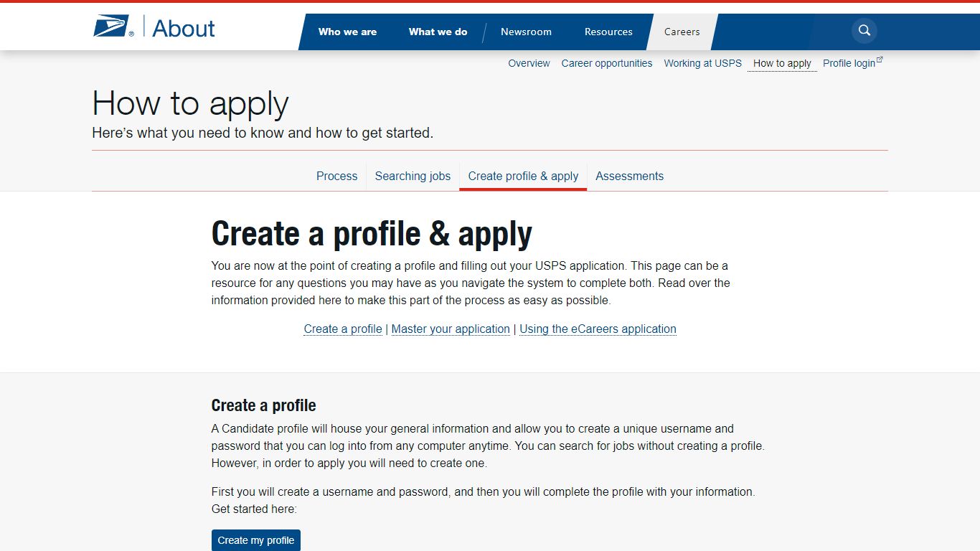The image size is (980, 551).
Task: Select the Create profile & apply tab
Action: 523,176
